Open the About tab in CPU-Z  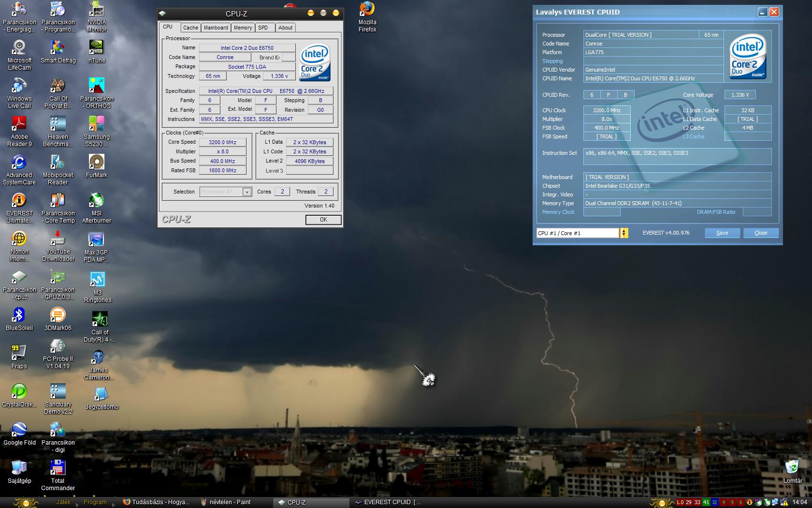tap(285, 28)
